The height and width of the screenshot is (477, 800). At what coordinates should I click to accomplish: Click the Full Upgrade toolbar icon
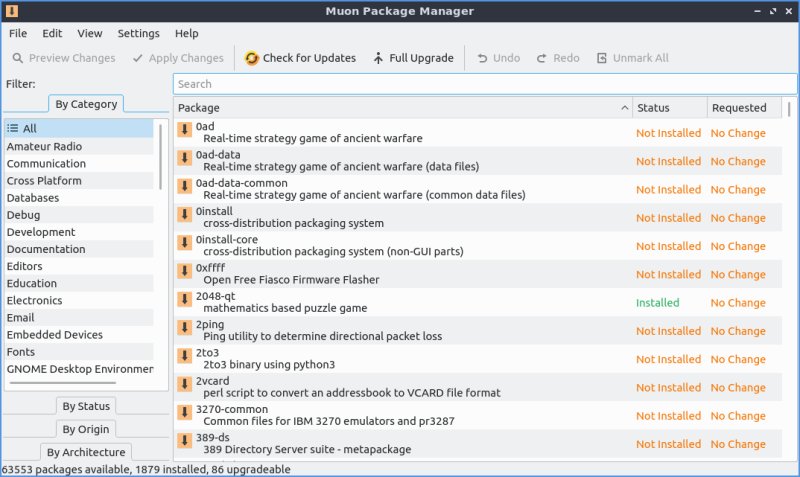point(378,58)
